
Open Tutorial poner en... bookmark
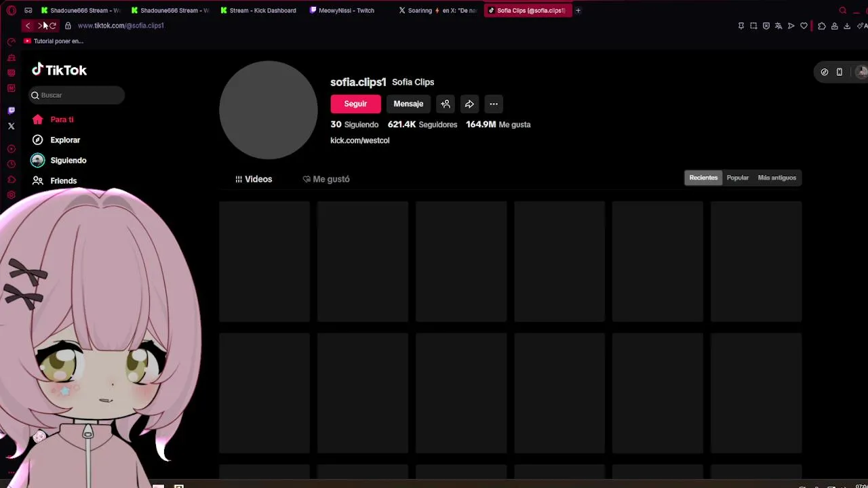coord(54,41)
